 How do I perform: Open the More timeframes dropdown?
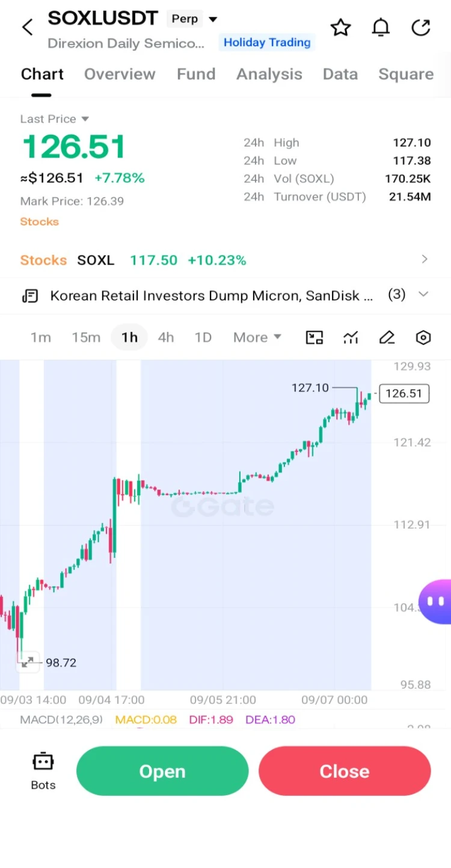point(257,338)
